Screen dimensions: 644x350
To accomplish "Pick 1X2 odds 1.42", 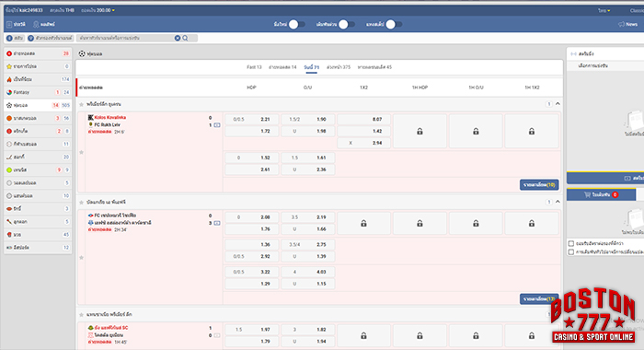I will tap(364, 131).
